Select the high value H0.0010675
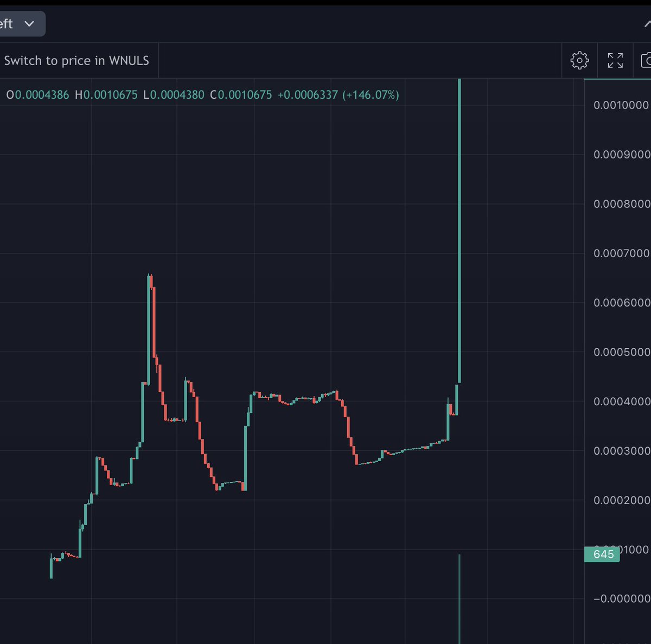The image size is (651, 644). (106, 95)
